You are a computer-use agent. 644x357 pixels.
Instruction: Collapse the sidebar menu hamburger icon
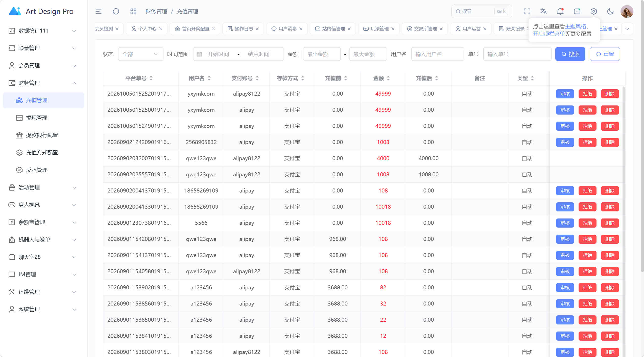[98, 11]
